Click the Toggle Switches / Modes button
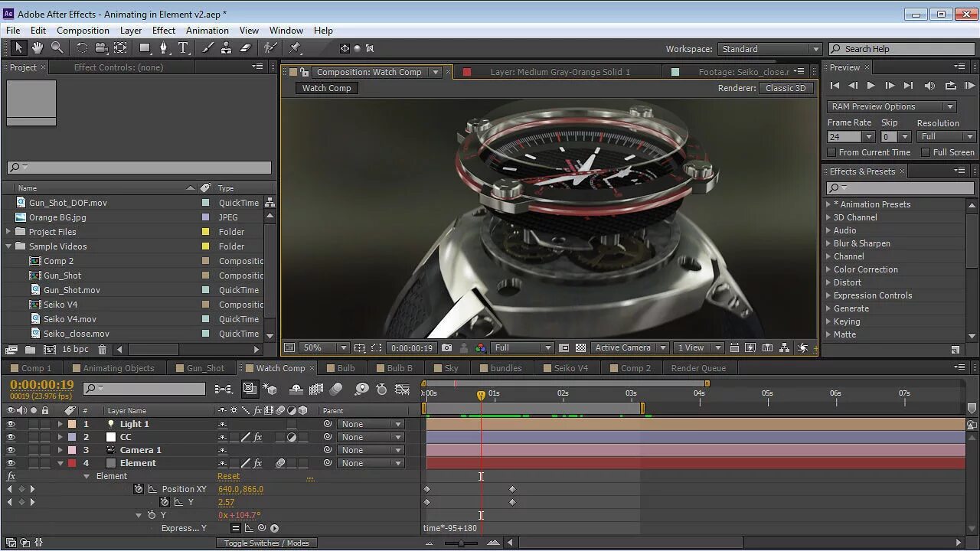This screenshot has width=980, height=551. click(x=266, y=543)
